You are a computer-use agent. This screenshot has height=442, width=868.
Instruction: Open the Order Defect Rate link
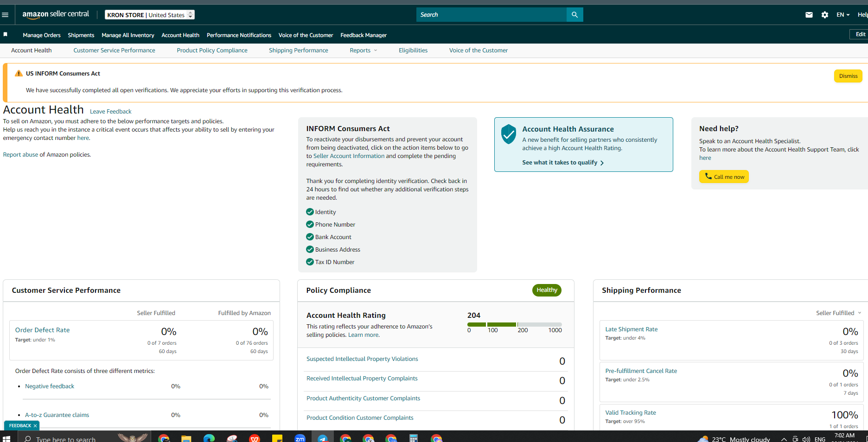43,330
